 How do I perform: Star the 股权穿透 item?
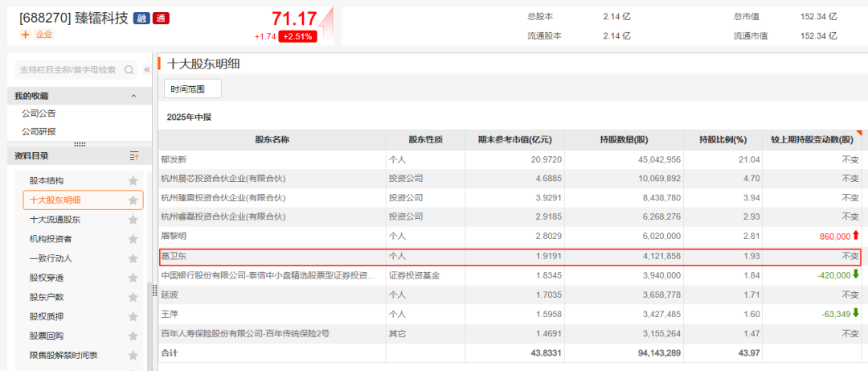[x=133, y=278]
